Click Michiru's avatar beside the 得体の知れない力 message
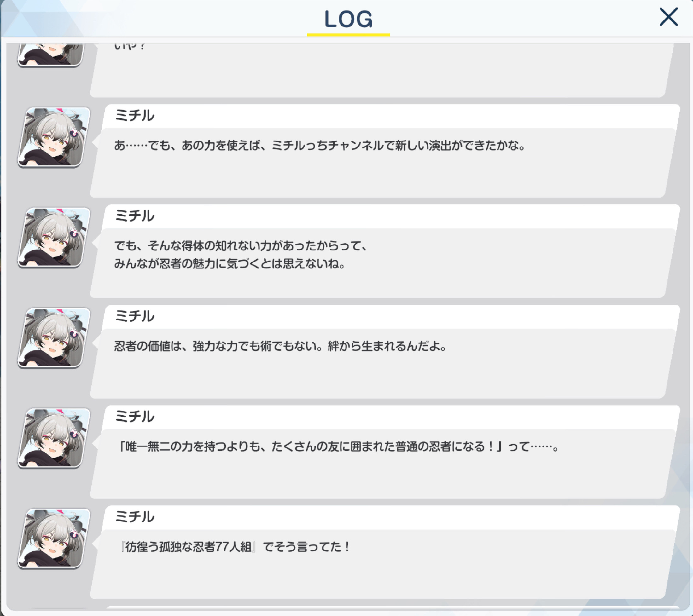Viewport: 693px width, 616px height. 54,238
